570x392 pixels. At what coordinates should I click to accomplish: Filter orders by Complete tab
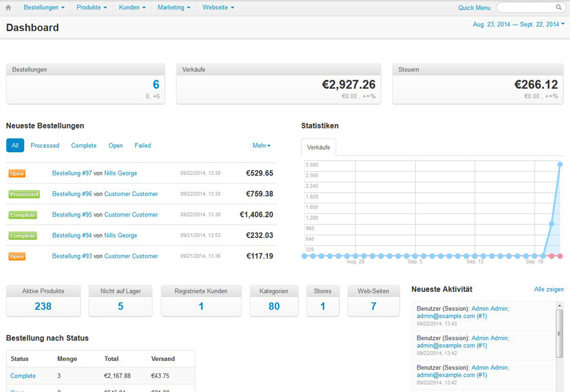coord(84,146)
